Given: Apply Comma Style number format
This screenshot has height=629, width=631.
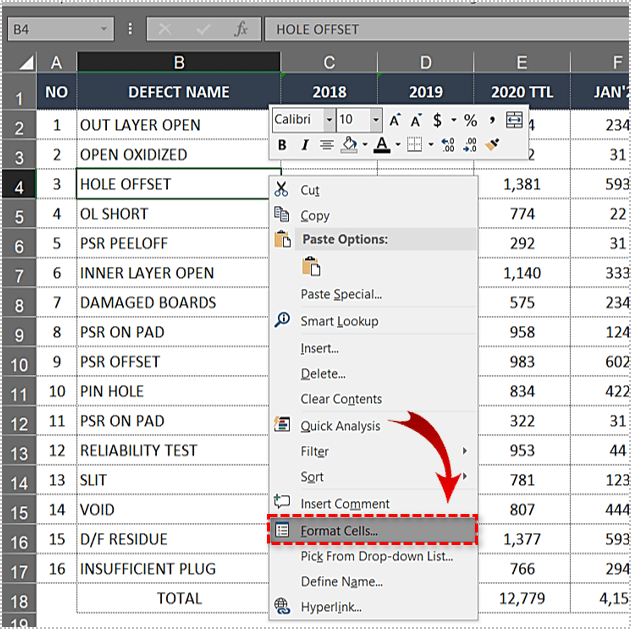Looking at the screenshot, I should 493,120.
